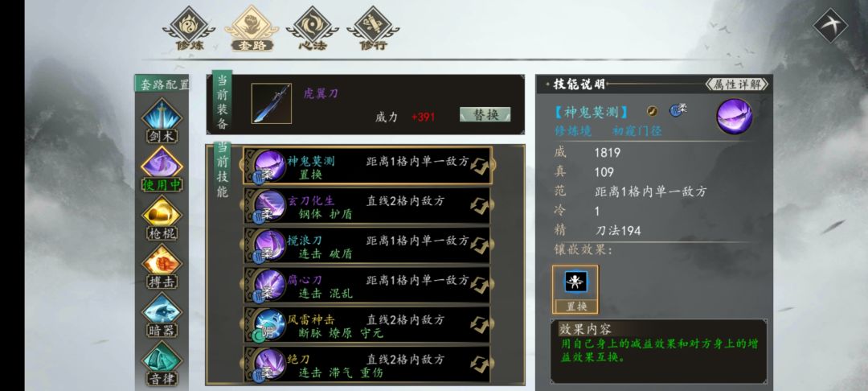The image size is (868, 391).
Task: Swap the 玄刀化生 skill using its arrow icon
Action: pyautogui.click(x=479, y=205)
